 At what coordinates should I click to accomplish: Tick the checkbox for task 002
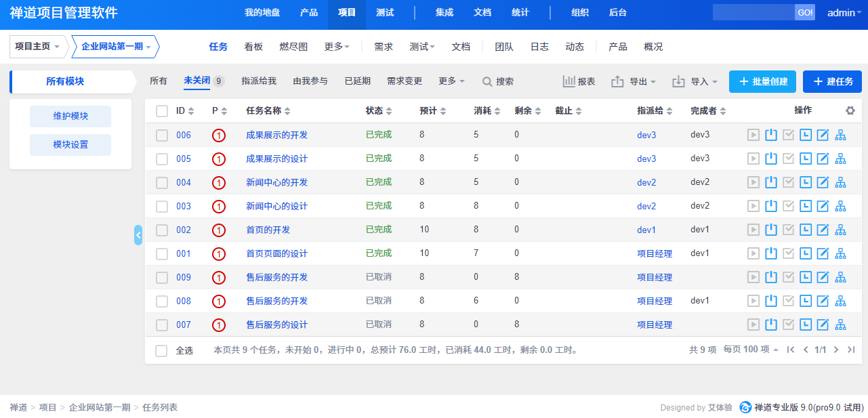(162, 230)
